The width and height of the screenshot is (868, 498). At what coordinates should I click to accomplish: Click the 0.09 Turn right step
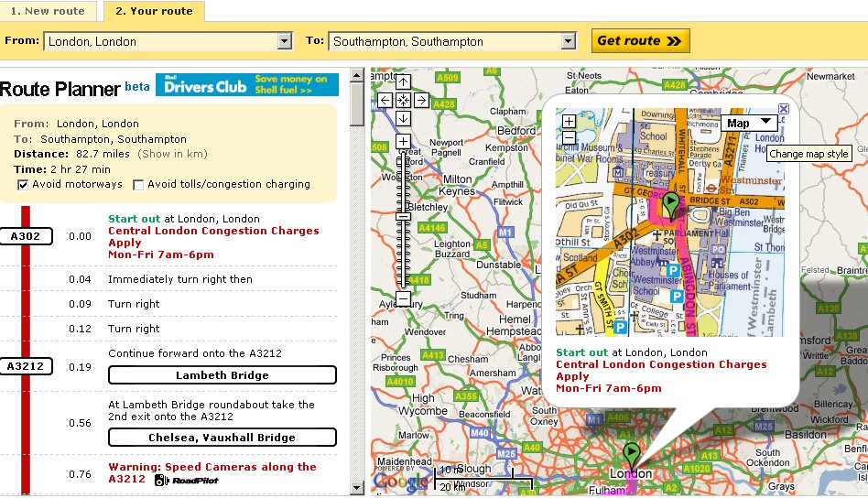134,304
